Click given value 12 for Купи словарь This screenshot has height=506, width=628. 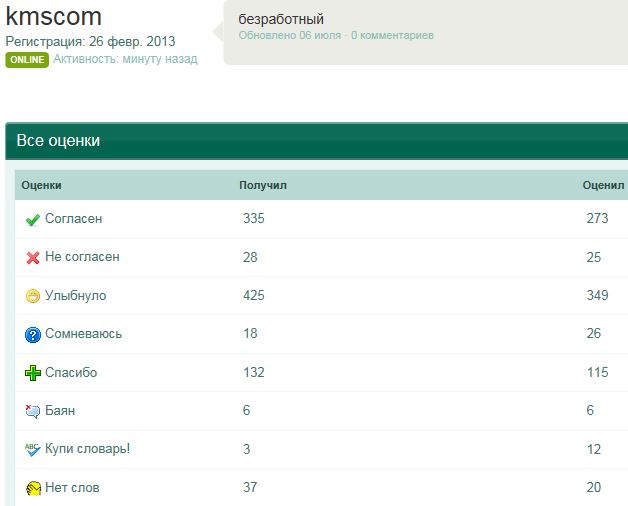coord(594,449)
